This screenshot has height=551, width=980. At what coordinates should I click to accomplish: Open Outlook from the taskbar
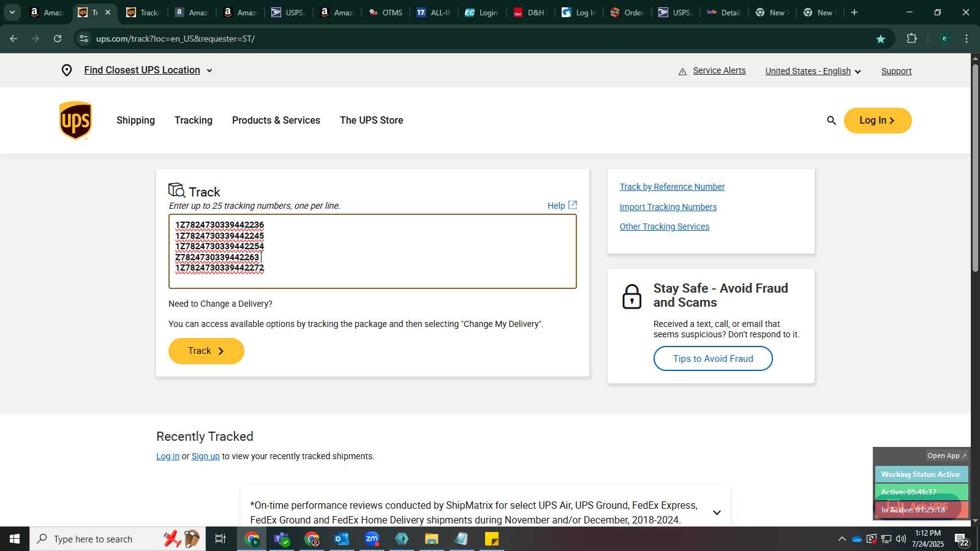341,539
